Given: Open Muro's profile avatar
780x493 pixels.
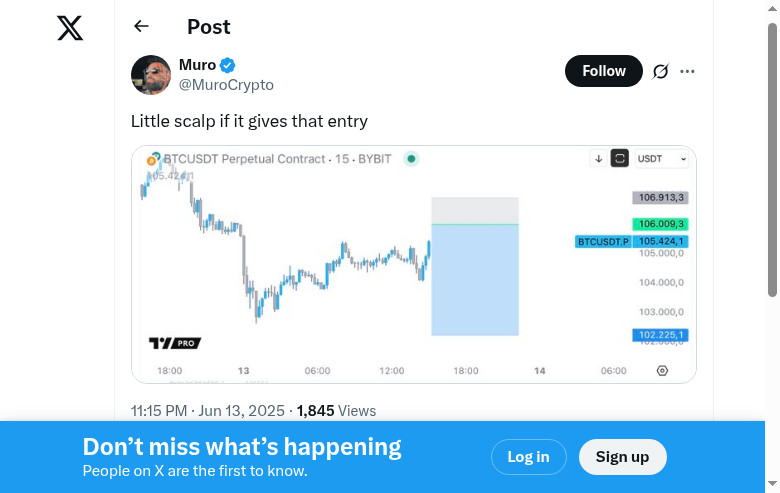Looking at the screenshot, I should coord(151,75).
